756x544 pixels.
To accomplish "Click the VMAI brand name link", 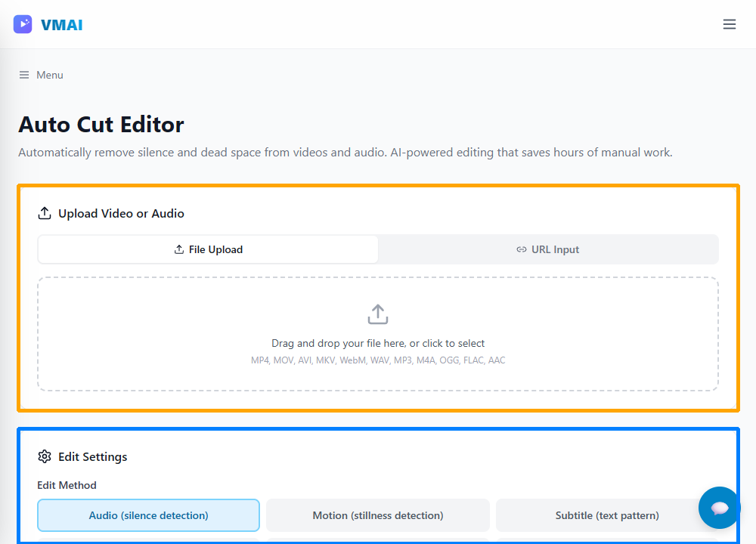I will coord(62,25).
